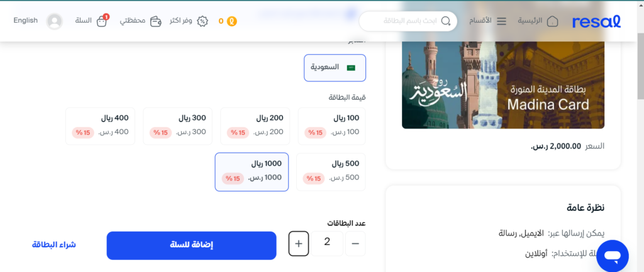The width and height of the screenshot is (644, 272).
Task: Expand the الأقسام categories menu
Action: tap(488, 21)
